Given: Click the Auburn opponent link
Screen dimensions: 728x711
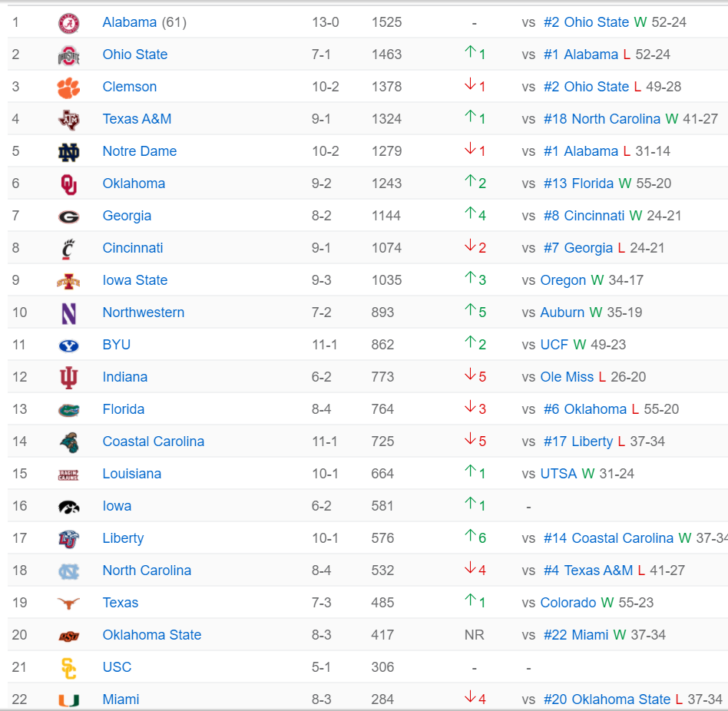Looking at the screenshot, I should coord(562,313).
